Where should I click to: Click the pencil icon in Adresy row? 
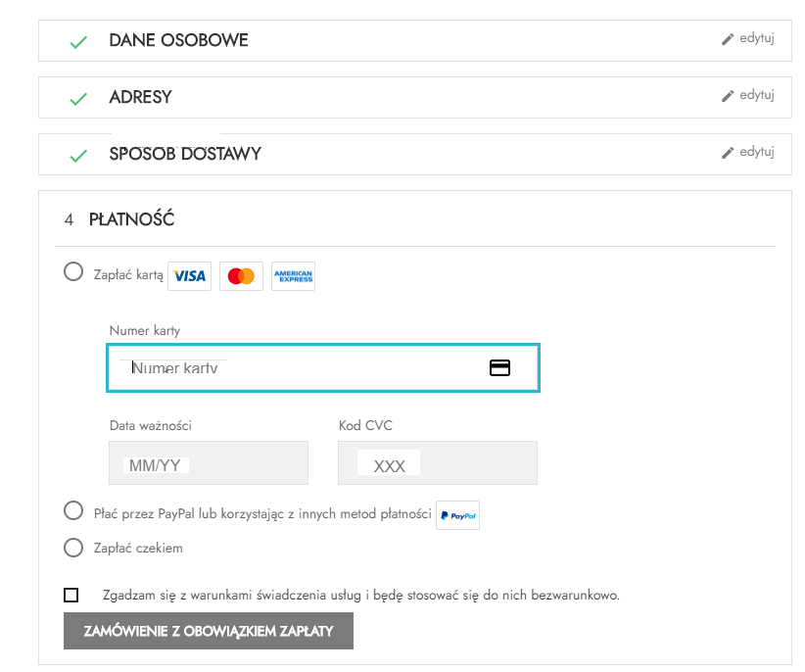728,96
